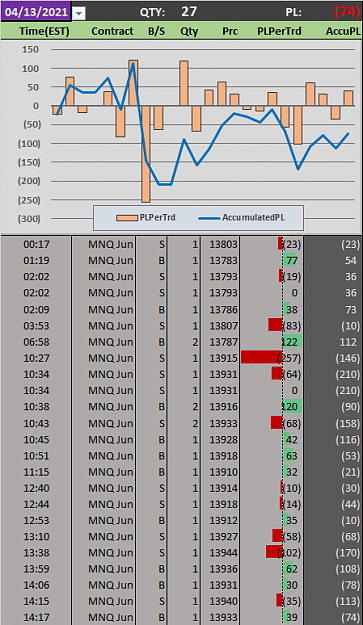Select price cell 13786
Screen dimensions: 363x625
[220, 310]
